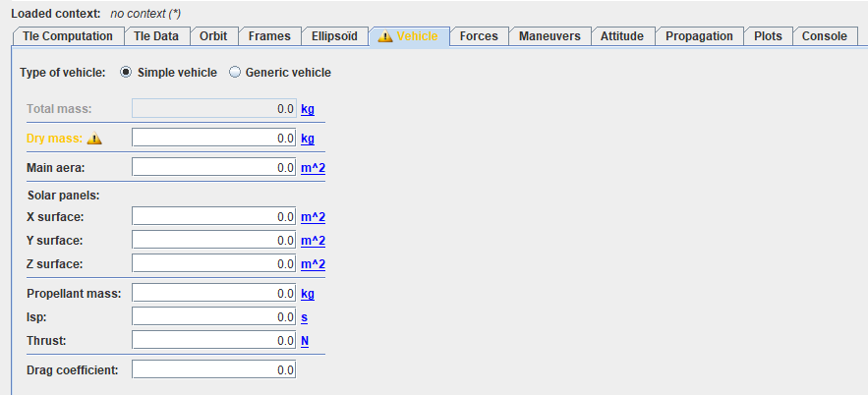Screen dimensions: 868x395
Task: Click the Propellant mass input field
Action: 213,294
